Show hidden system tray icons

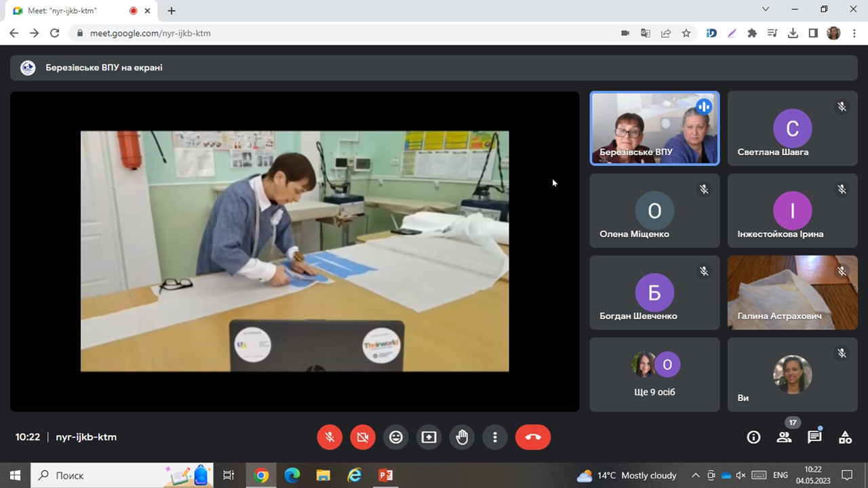(695, 475)
